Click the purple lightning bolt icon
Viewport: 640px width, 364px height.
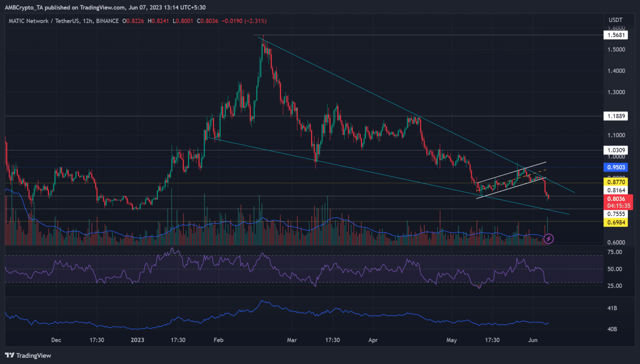[549, 239]
